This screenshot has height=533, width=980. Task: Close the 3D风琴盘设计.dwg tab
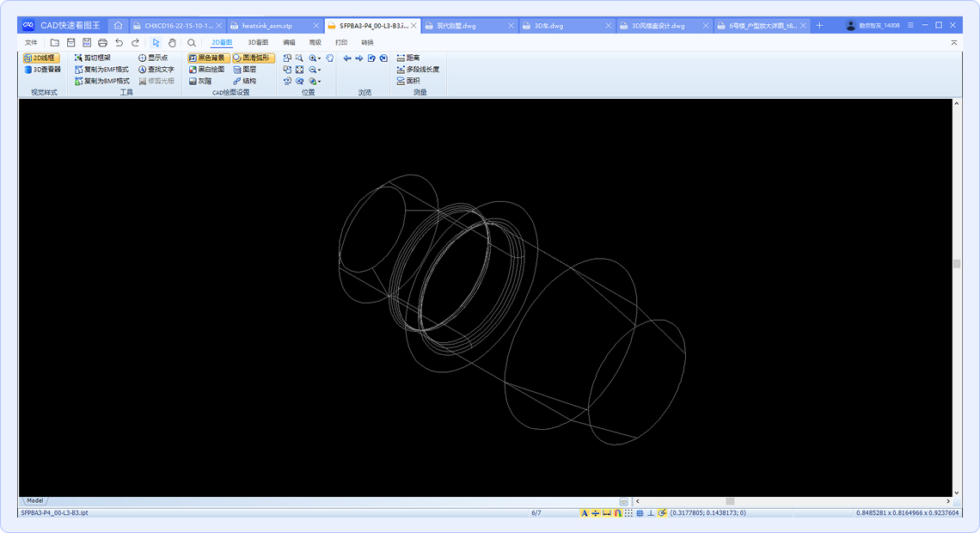tap(706, 26)
